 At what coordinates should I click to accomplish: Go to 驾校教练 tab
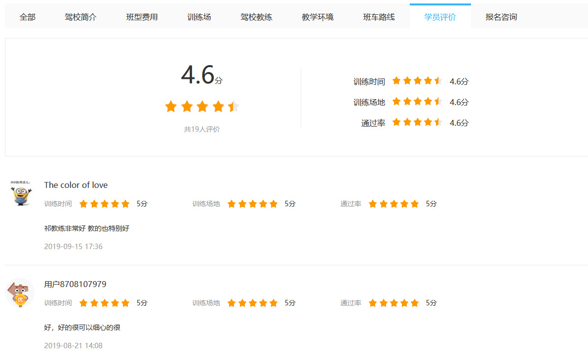(x=256, y=17)
